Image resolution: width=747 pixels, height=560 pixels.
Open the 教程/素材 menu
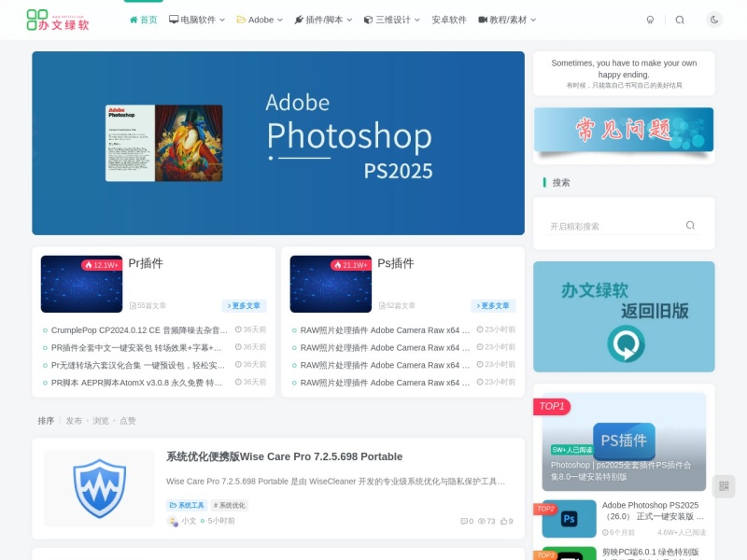coord(502,20)
